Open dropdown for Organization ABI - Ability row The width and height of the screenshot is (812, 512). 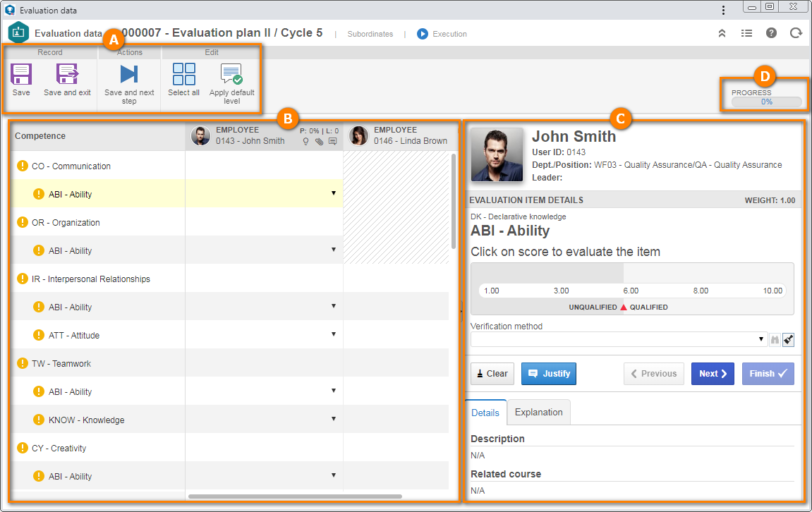pos(334,250)
